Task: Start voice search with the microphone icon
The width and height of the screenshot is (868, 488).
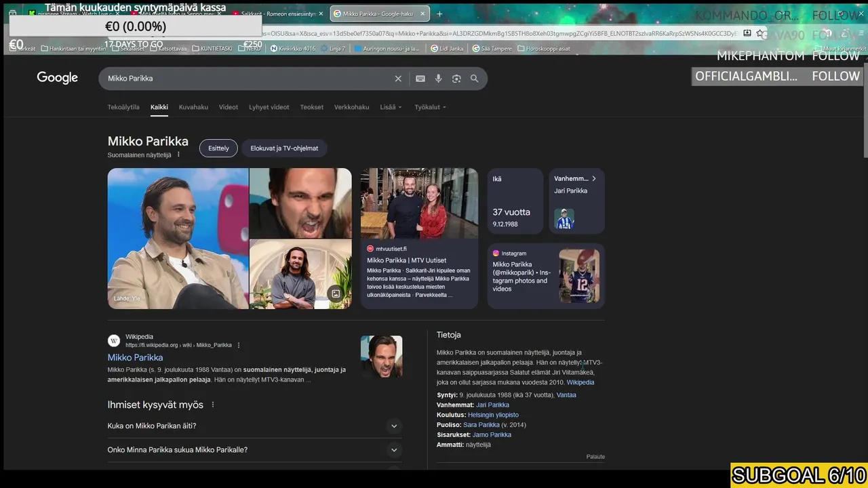Action: pos(438,79)
